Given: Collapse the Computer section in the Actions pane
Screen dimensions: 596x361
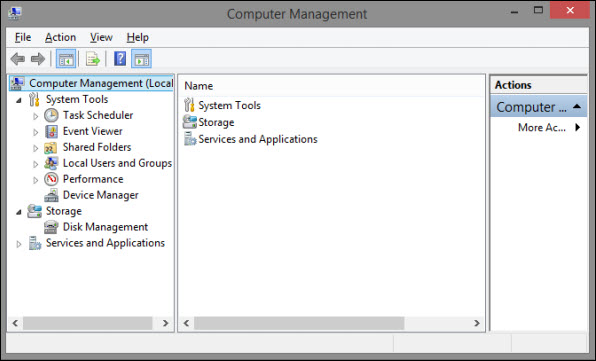Looking at the screenshot, I should tap(577, 106).
